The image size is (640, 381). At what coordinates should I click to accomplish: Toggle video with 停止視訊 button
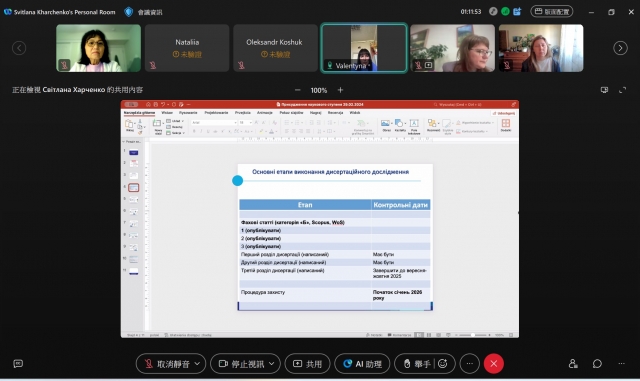[242, 363]
